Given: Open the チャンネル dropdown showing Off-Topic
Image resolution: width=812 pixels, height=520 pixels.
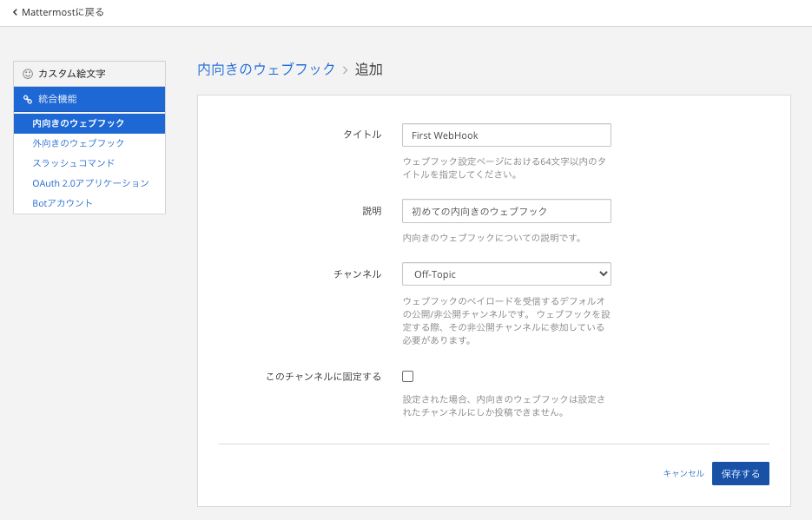Looking at the screenshot, I should tap(506, 274).
